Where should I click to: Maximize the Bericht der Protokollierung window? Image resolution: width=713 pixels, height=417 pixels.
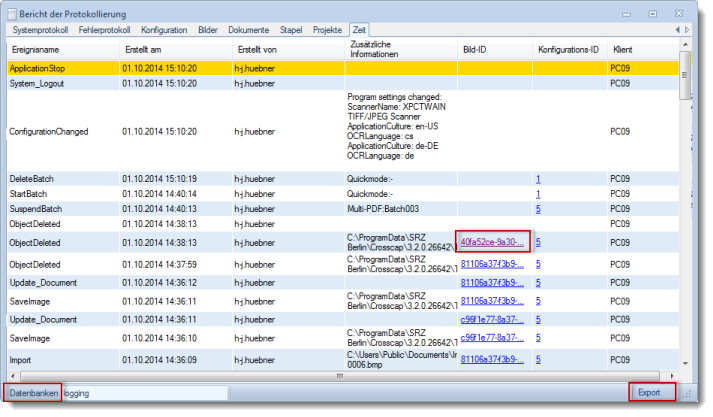click(651, 13)
